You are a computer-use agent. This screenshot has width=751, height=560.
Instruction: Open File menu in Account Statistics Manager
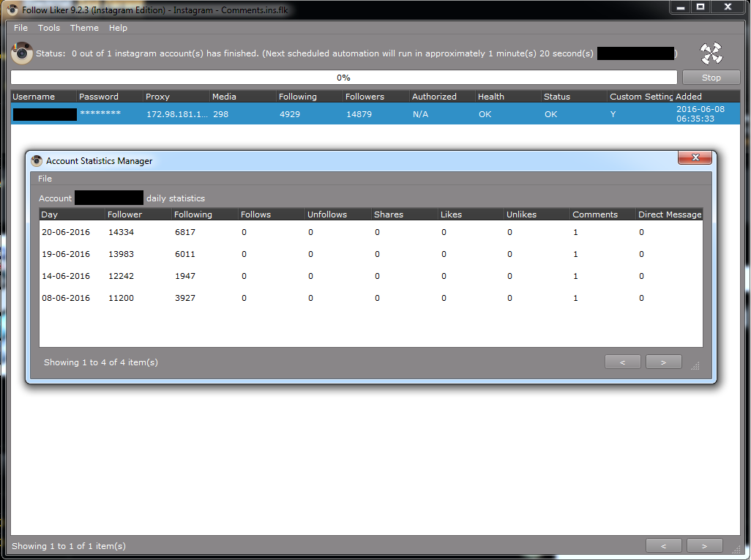pyautogui.click(x=45, y=179)
